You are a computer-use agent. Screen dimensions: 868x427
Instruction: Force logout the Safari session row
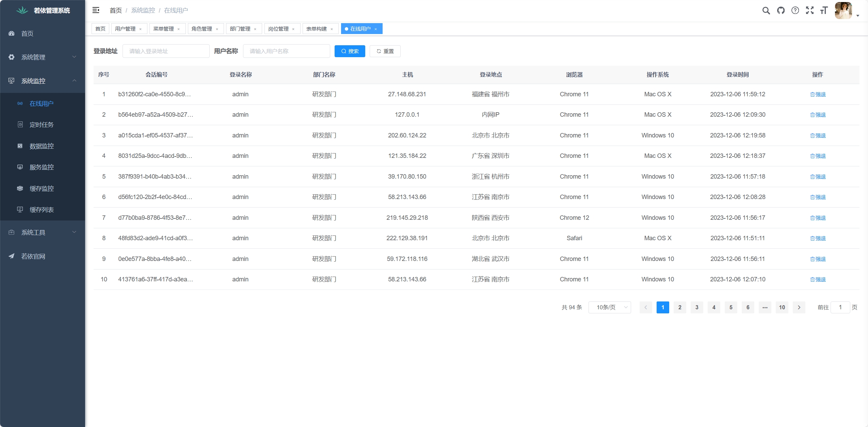click(x=818, y=238)
